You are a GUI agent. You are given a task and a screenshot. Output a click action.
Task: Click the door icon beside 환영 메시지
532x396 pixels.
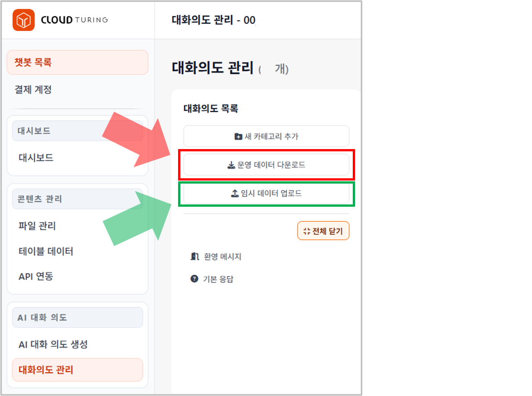[195, 256]
